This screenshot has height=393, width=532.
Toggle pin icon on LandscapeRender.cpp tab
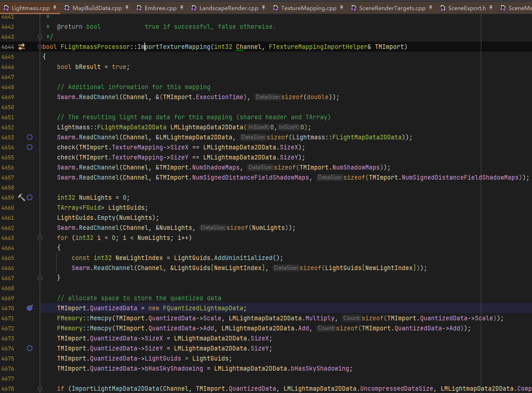click(x=263, y=7)
